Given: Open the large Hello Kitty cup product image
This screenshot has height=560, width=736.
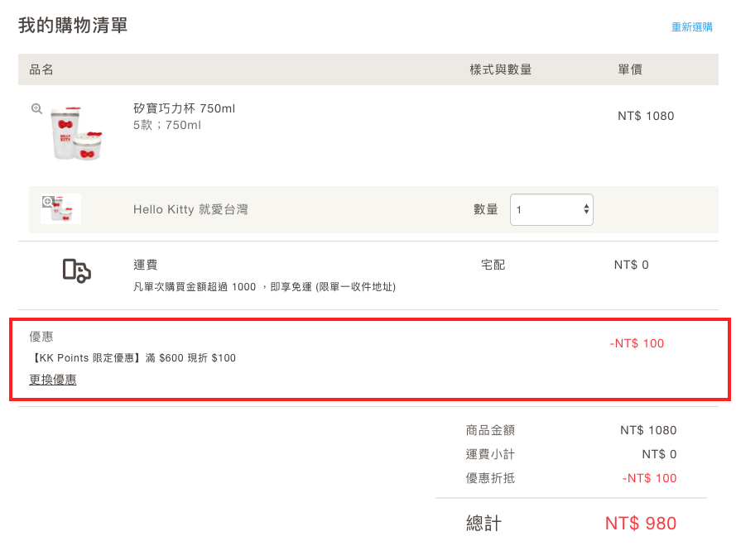Looking at the screenshot, I should click(x=76, y=132).
